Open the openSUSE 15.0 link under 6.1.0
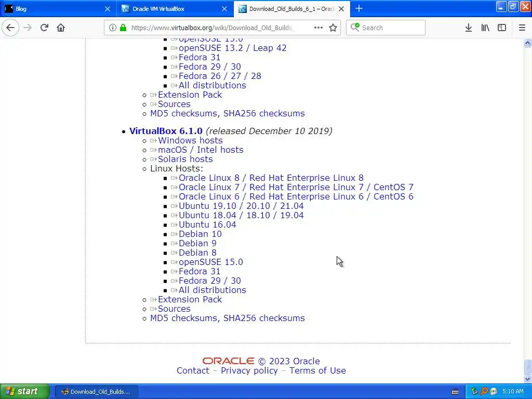Screen dimensions: 532x399 211,262
